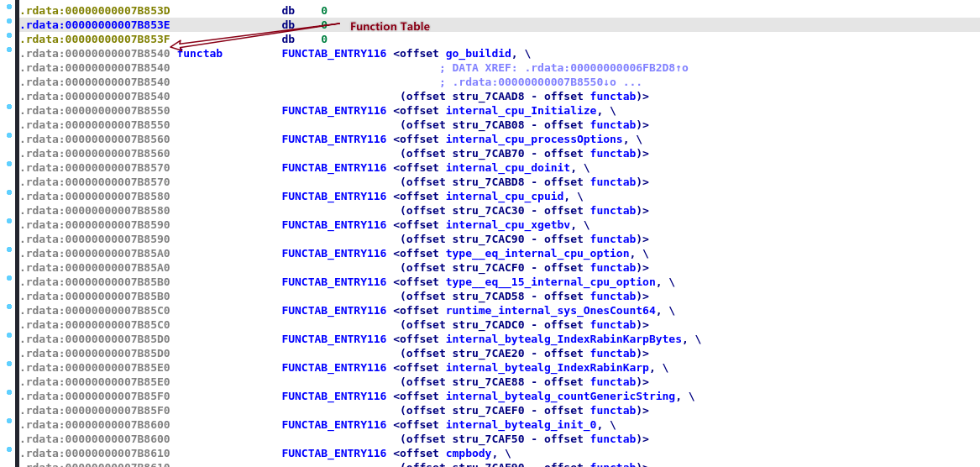This screenshot has height=467, width=980.
Task: Click breakpoint dot beside address 7B853D
Action: [8, 8]
